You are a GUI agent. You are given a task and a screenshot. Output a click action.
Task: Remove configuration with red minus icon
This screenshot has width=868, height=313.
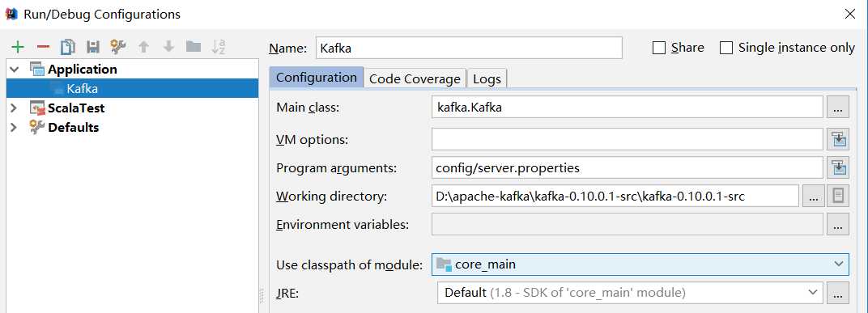click(43, 47)
